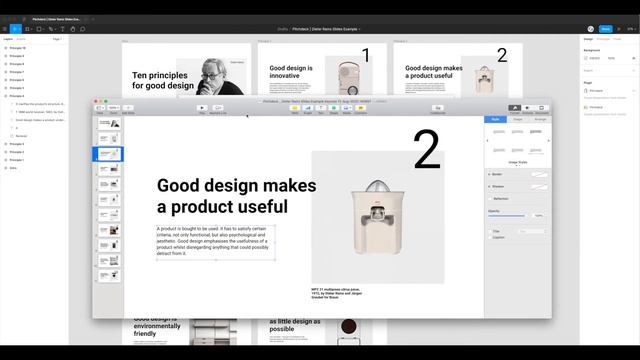Screen dimensions: 640x360
Task: Select Arrange tab in Keynote inspector
Action: (540, 119)
